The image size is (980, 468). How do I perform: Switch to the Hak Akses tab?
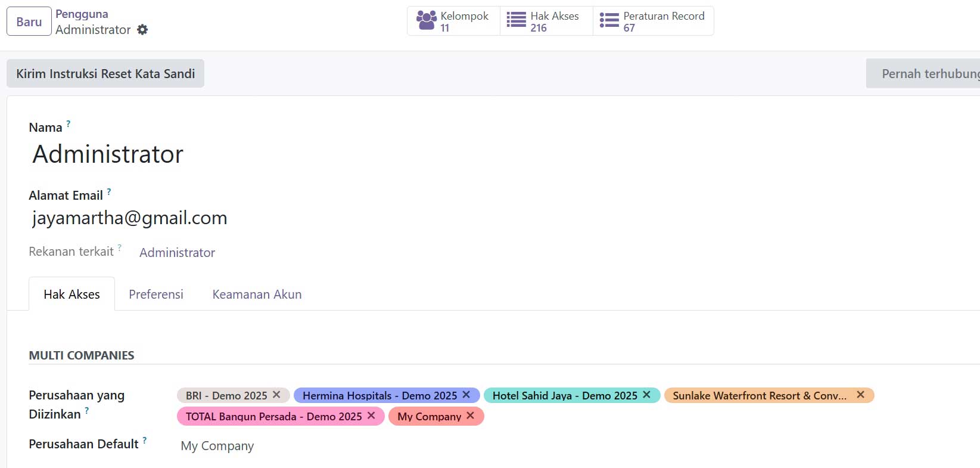click(72, 295)
